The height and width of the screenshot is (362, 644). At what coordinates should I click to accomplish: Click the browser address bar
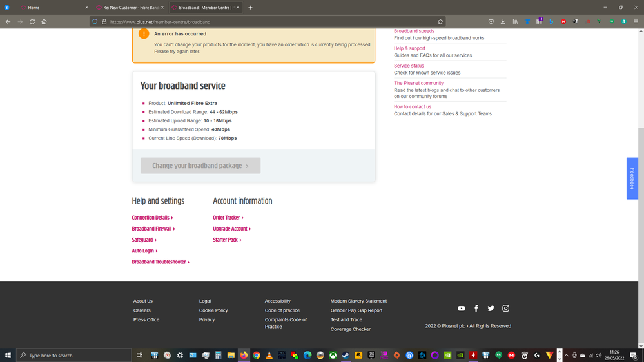point(258,22)
